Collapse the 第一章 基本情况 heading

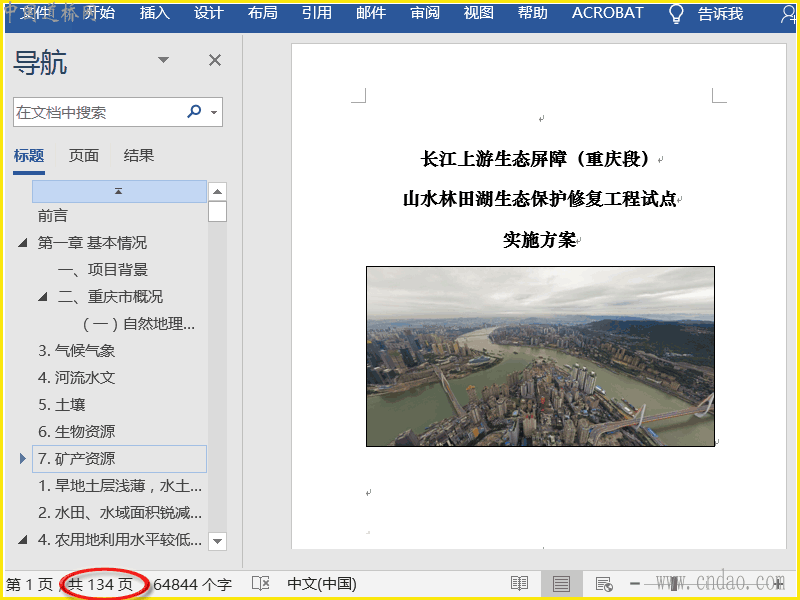click(23, 243)
